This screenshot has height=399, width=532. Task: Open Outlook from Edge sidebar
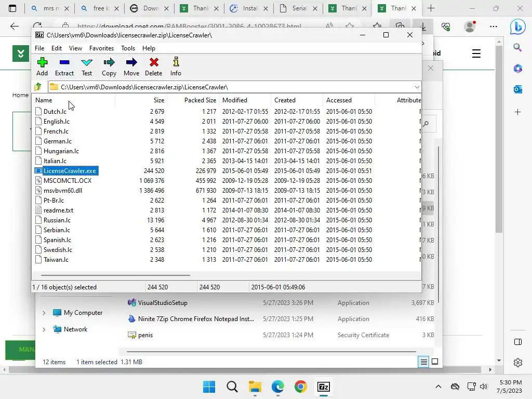(x=517, y=89)
